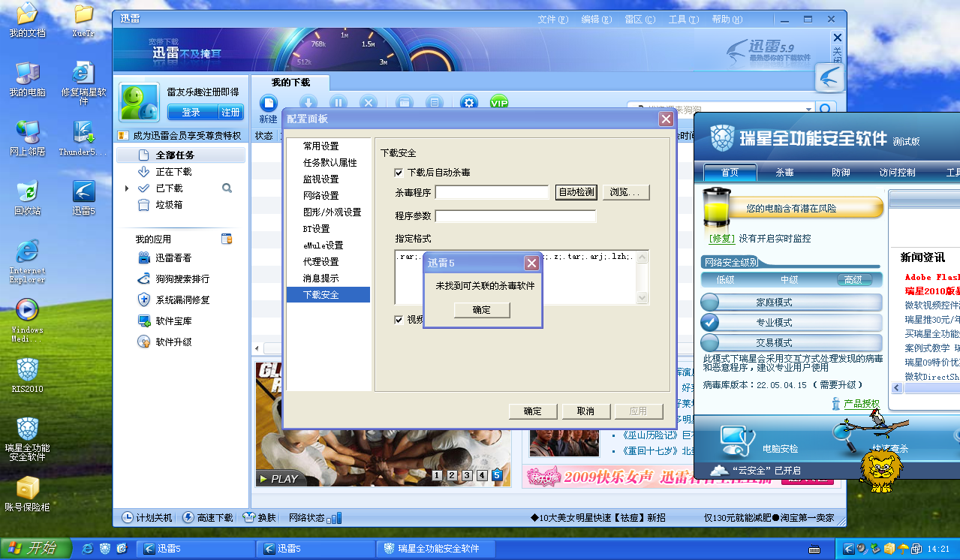Click the 产品授权 link in Rising window
Screen dimensions: 960x560
tap(861, 404)
